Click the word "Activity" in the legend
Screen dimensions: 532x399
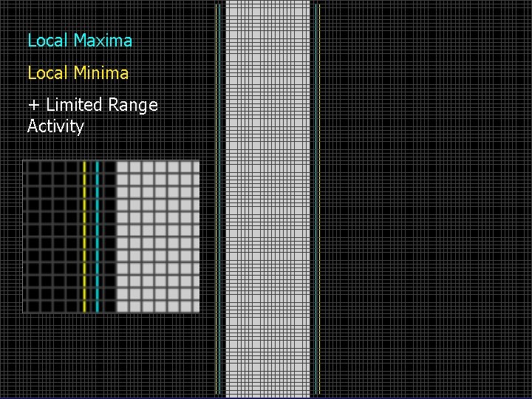pos(55,126)
